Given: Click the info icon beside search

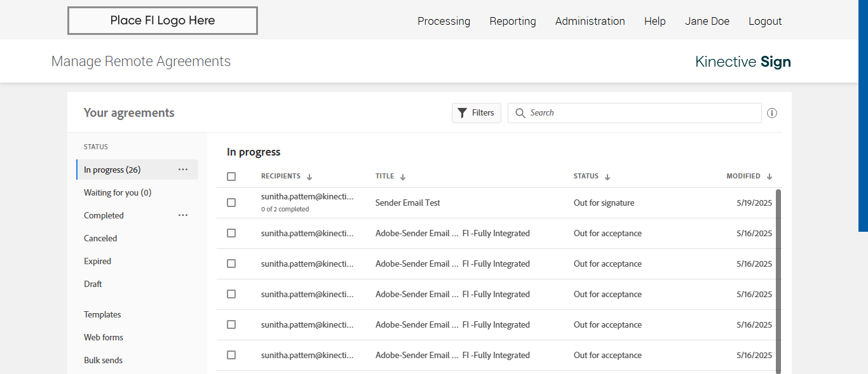Looking at the screenshot, I should point(772,113).
